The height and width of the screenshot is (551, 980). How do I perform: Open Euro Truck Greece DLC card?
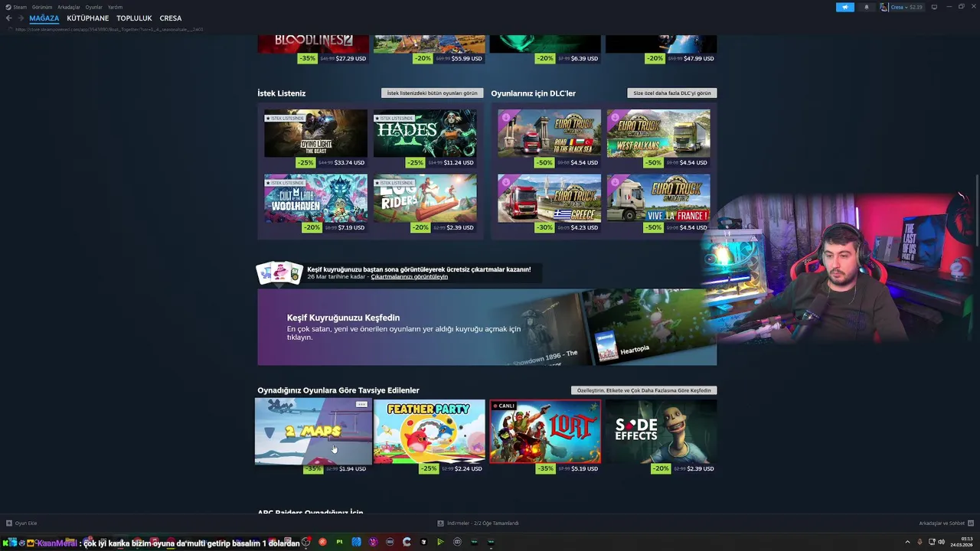(550, 199)
